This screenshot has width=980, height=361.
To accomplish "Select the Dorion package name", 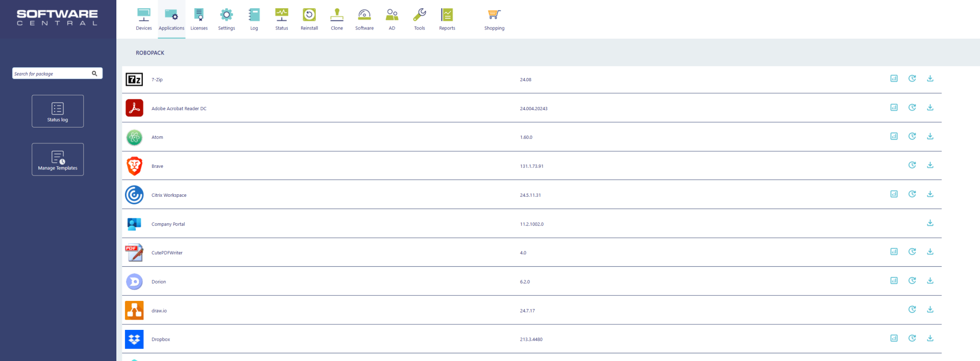I will click(x=159, y=282).
